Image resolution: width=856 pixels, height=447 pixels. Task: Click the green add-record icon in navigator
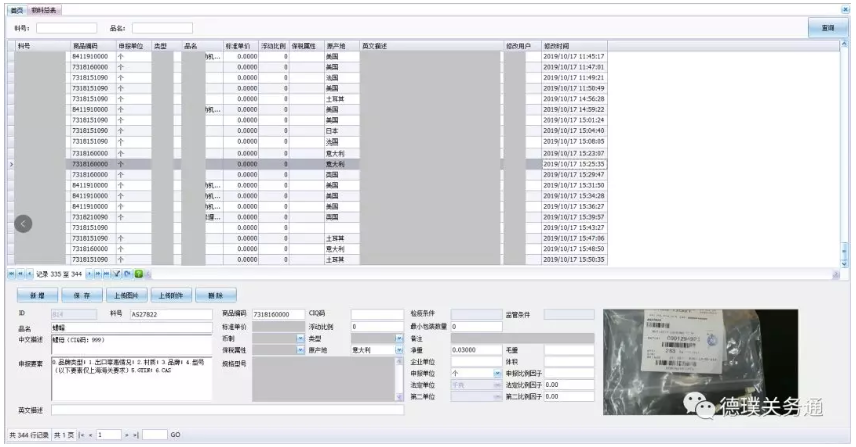tap(138, 273)
